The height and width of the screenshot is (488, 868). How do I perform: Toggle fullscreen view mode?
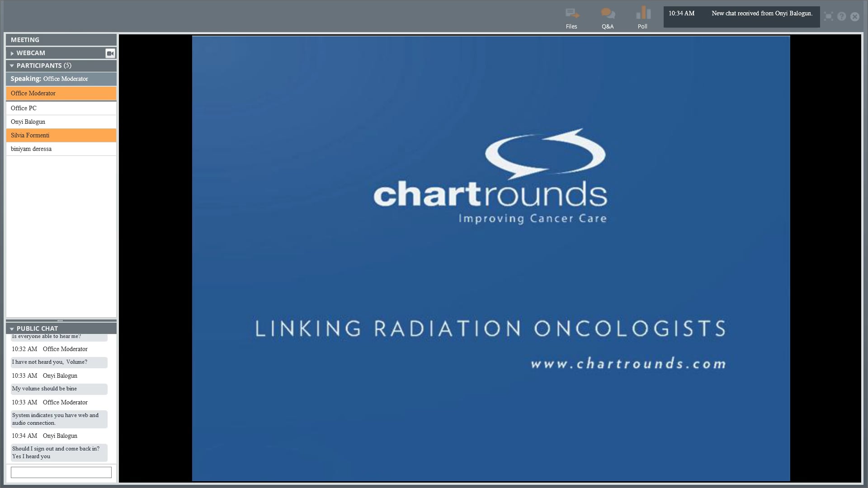click(x=829, y=16)
